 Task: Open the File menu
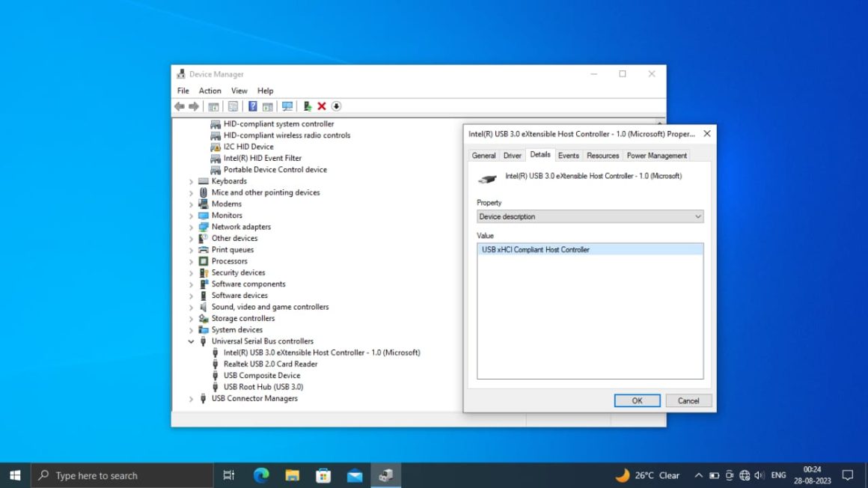(183, 91)
